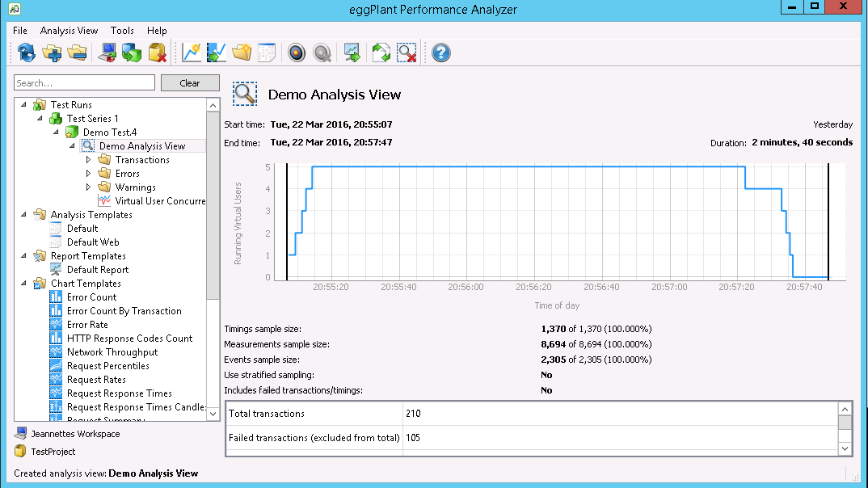Click the folder with plus sign icon
The height and width of the screenshot is (488, 868).
52,53
